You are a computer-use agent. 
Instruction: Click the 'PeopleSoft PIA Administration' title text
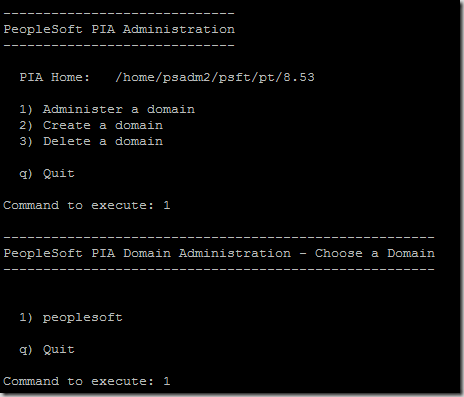pos(119,29)
